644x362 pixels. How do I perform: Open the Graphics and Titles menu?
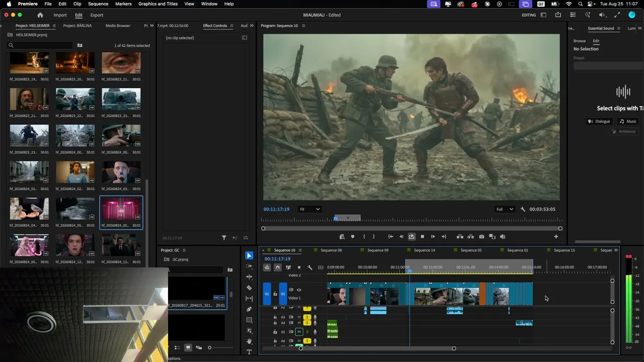point(158,4)
